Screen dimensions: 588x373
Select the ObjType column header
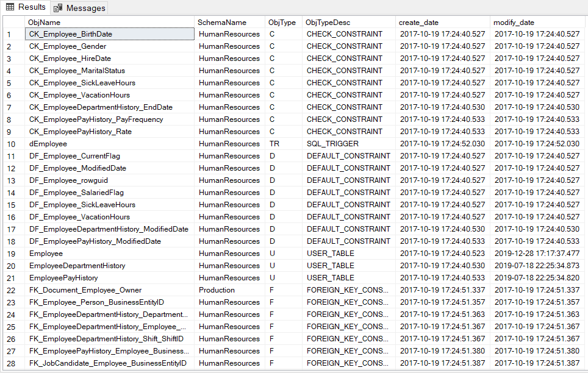click(283, 23)
